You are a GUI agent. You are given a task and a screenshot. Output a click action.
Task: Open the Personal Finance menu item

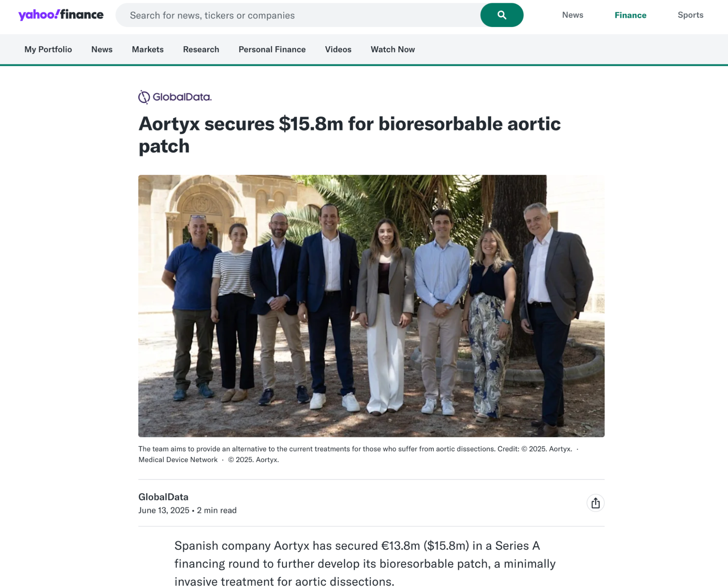pos(272,49)
